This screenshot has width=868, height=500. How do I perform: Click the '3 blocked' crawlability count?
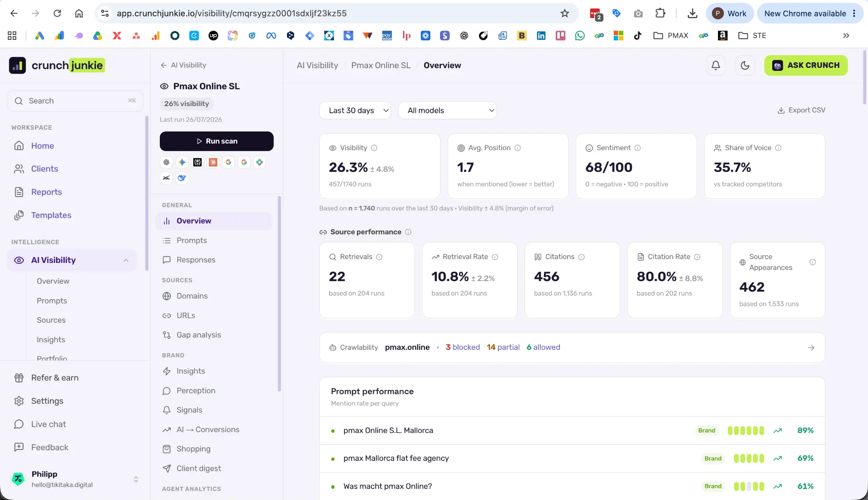pyautogui.click(x=462, y=347)
